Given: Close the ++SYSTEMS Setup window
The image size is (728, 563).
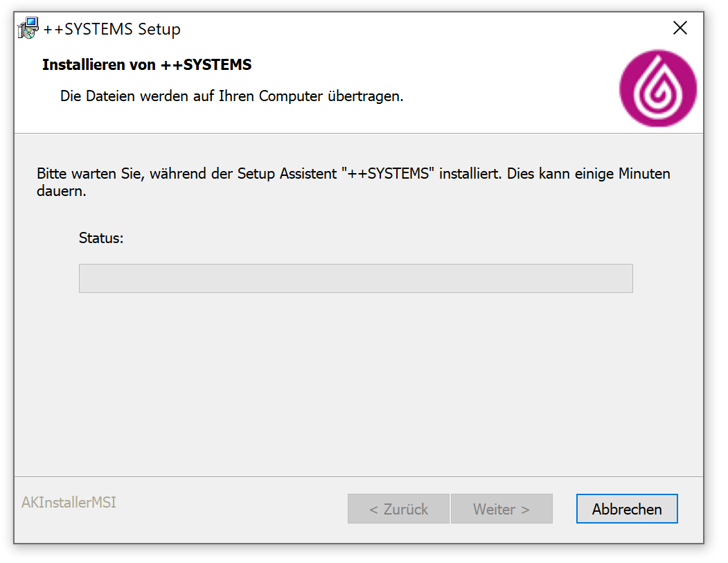Looking at the screenshot, I should pos(680,28).
